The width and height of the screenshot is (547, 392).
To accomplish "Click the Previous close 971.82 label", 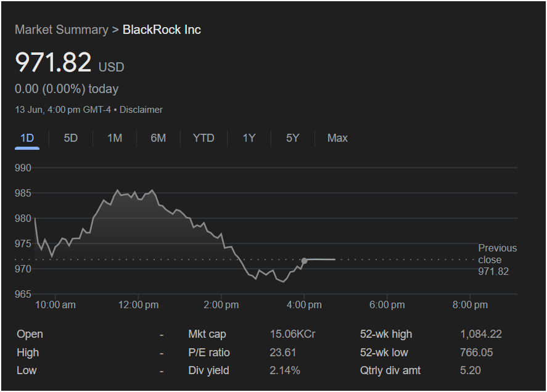I will [497, 260].
